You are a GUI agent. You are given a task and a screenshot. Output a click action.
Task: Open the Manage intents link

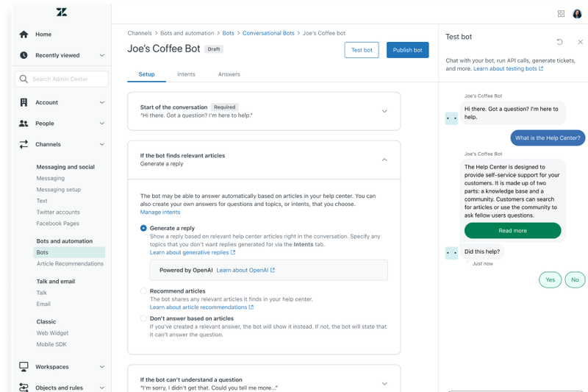click(159, 212)
